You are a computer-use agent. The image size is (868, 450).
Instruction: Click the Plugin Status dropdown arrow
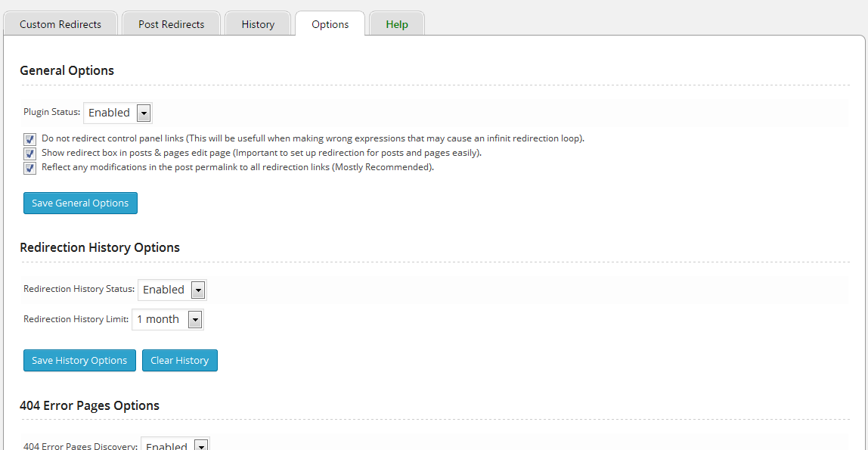(144, 113)
